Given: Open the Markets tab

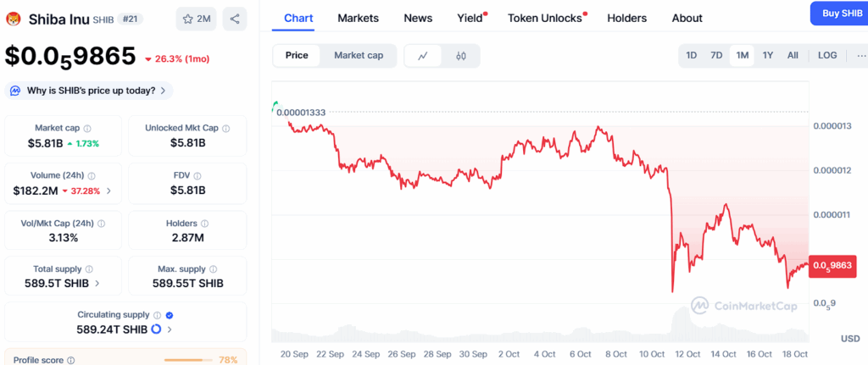Looking at the screenshot, I should coord(358,18).
